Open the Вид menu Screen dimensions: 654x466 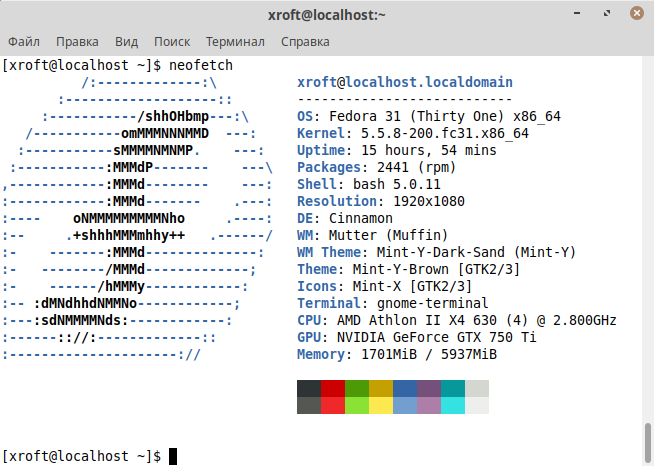coord(126,42)
